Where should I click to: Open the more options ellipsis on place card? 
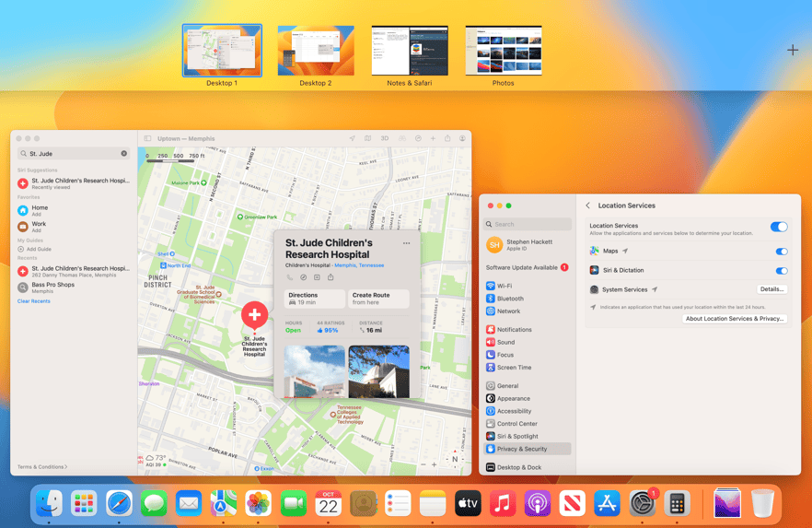click(x=407, y=243)
